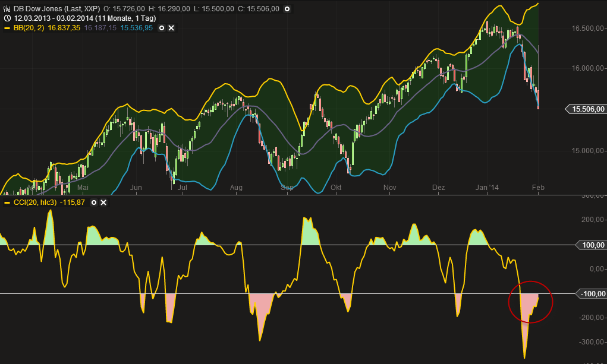Click the upper band value 16.837,35
The width and height of the screenshot is (607, 364).
[64, 28]
